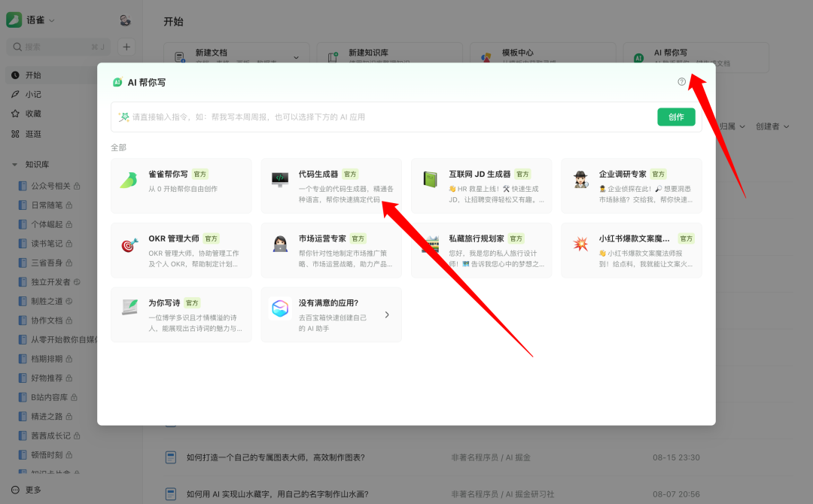Open 个体崛起 knowledge base
The height and width of the screenshot is (504, 813).
(x=47, y=224)
